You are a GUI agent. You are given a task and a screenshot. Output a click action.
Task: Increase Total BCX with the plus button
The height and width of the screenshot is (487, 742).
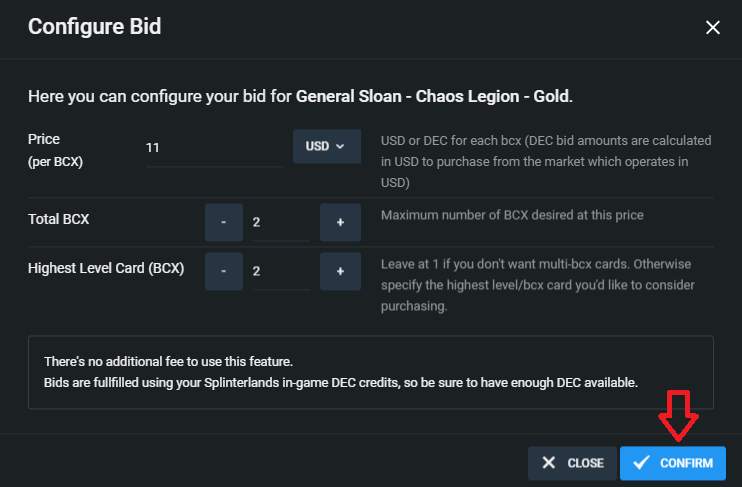[x=340, y=222]
